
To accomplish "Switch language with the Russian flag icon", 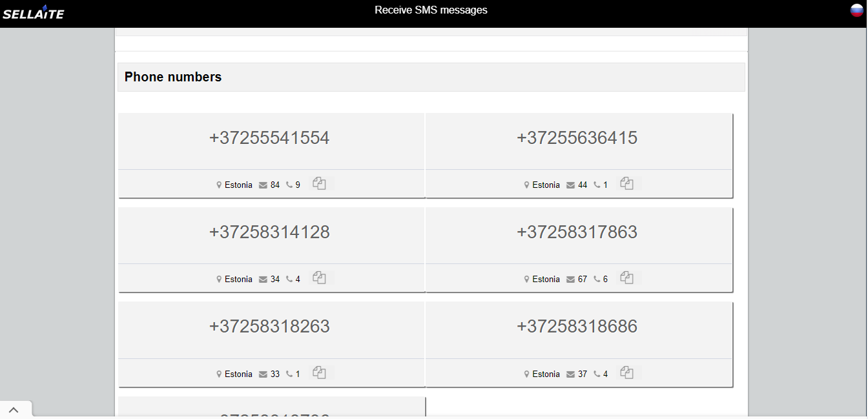I will coord(857,10).
